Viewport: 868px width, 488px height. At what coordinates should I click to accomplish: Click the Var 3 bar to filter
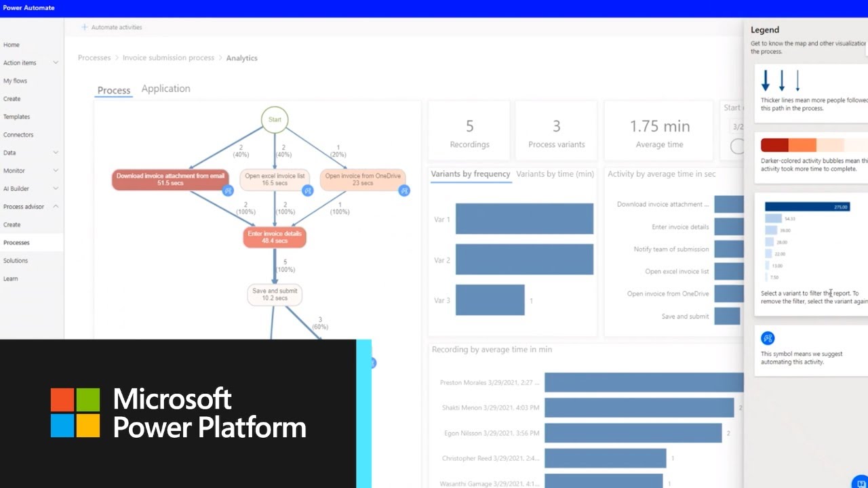pos(490,300)
